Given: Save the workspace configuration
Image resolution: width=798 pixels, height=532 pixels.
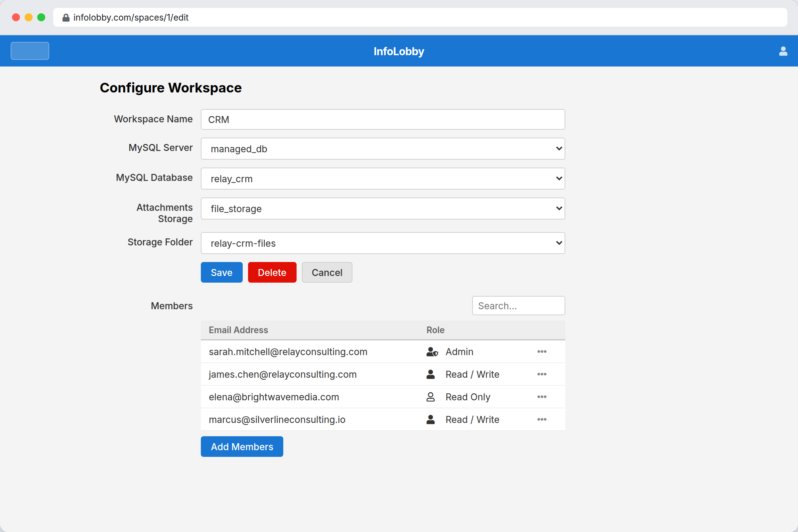Looking at the screenshot, I should click(221, 272).
